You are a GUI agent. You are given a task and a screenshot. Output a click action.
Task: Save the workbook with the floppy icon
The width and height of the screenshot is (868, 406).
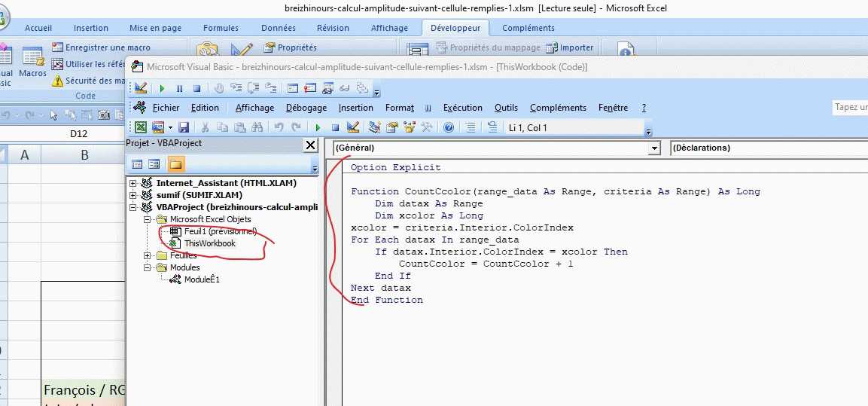(184, 127)
